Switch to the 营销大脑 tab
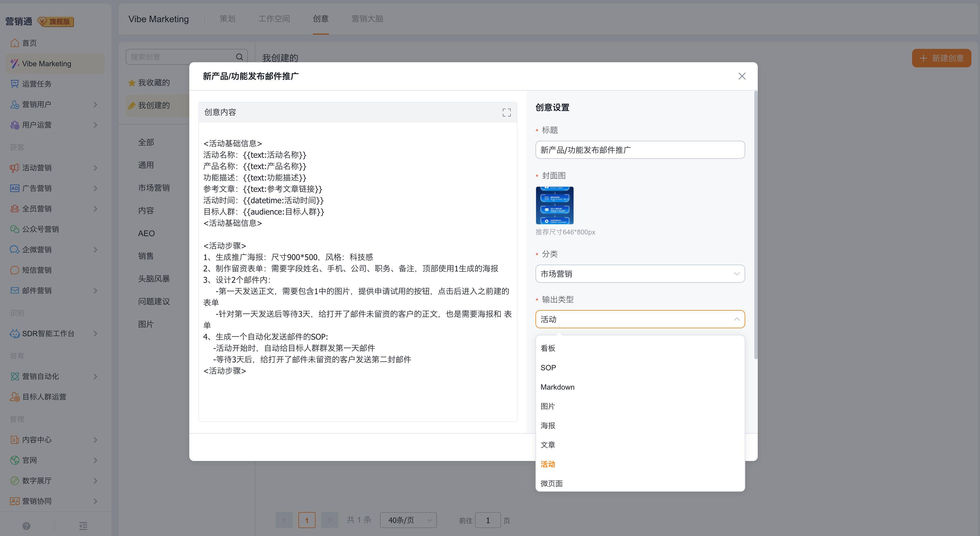Image resolution: width=980 pixels, height=536 pixels. (367, 19)
